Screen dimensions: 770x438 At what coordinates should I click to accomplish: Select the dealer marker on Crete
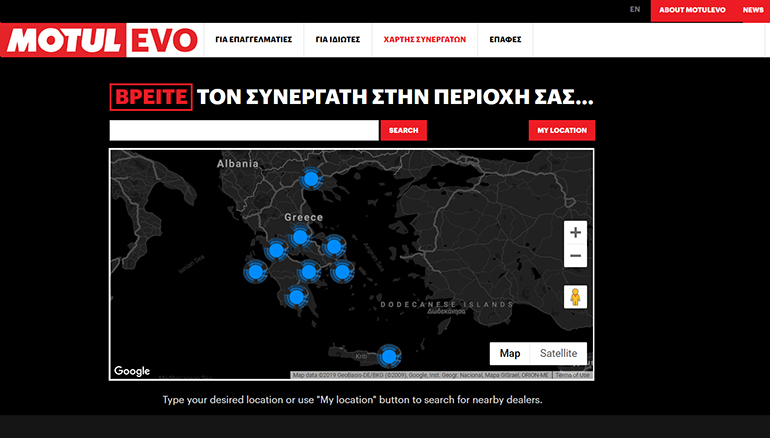point(389,356)
